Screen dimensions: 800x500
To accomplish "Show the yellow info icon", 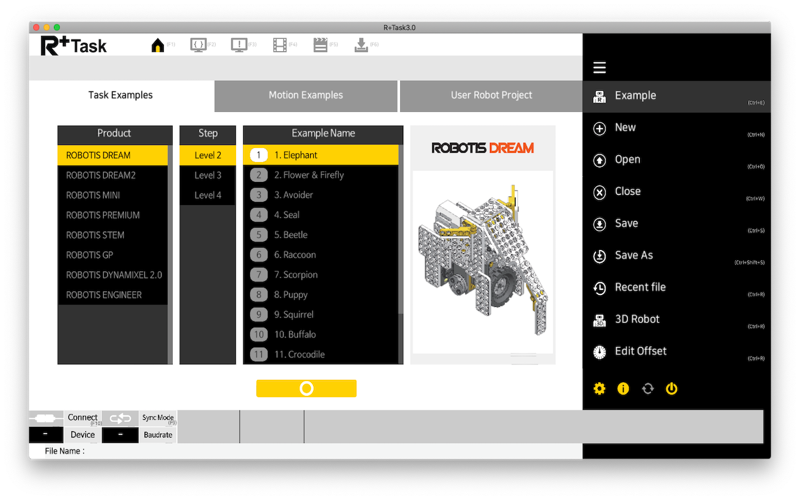I will [623, 389].
